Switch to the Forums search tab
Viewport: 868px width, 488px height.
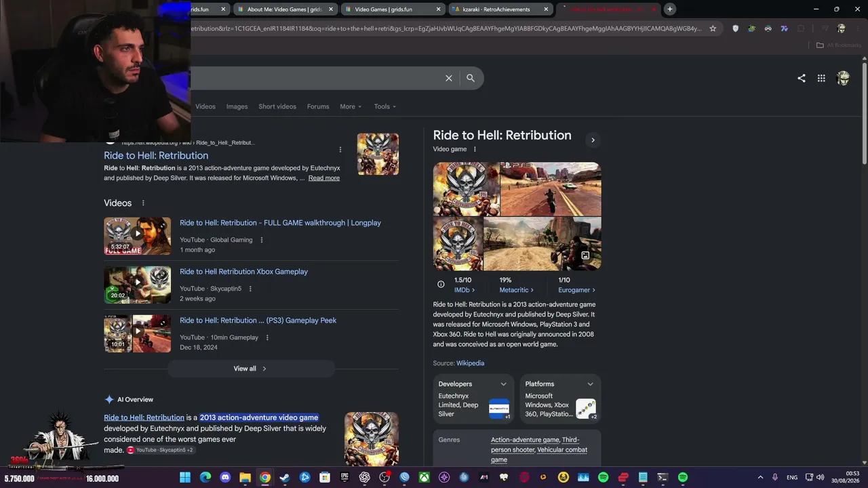click(x=318, y=106)
